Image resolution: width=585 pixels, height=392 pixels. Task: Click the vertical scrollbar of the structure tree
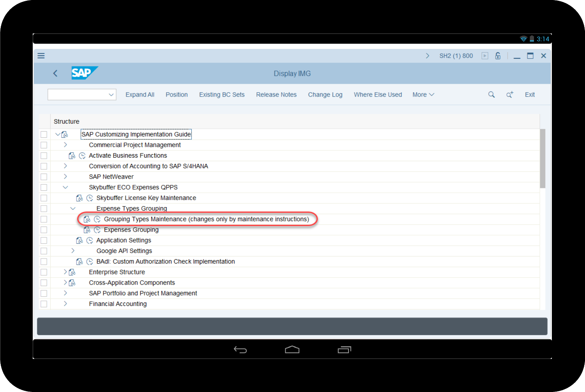(x=543, y=158)
